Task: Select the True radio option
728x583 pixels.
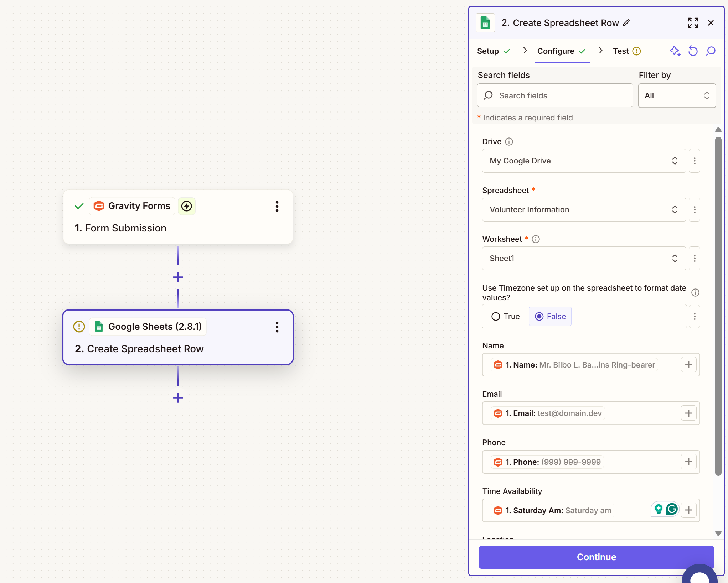Action: click(x=496, y=316)
